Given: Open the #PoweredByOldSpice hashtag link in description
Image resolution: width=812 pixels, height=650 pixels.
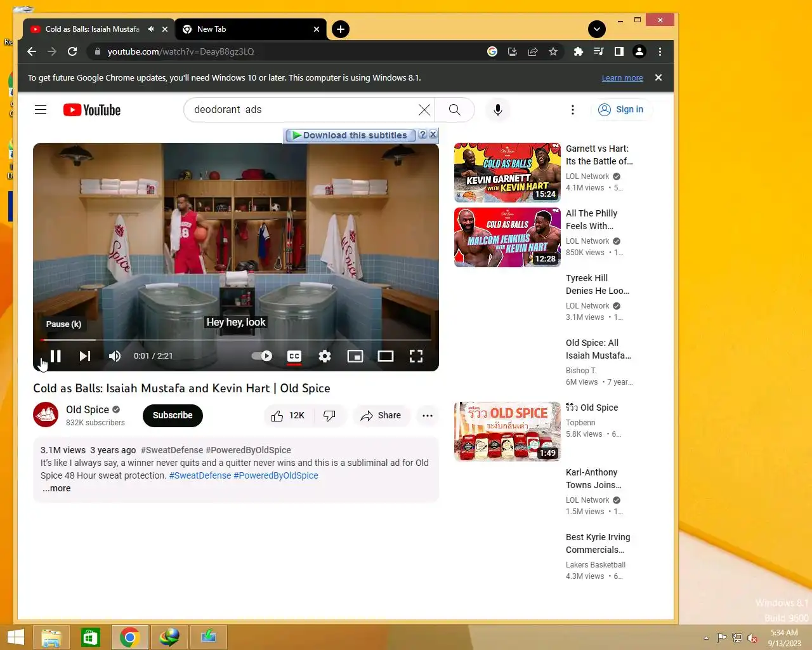Looking at the screenshot, I should pos(276,475).
